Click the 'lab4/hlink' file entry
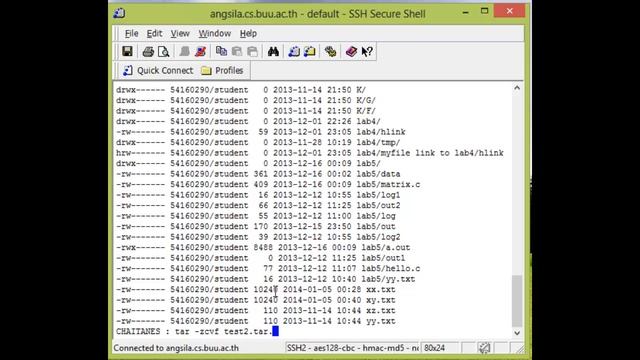This screenshot has height=360, width=640. pos(381,132)
